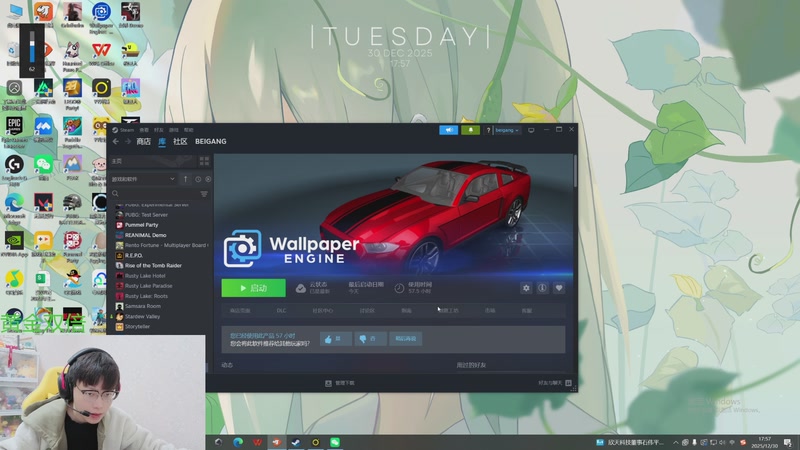Click the info icon beside the gear
Viewport: 800px width, 450px height.
coord(542,288)
